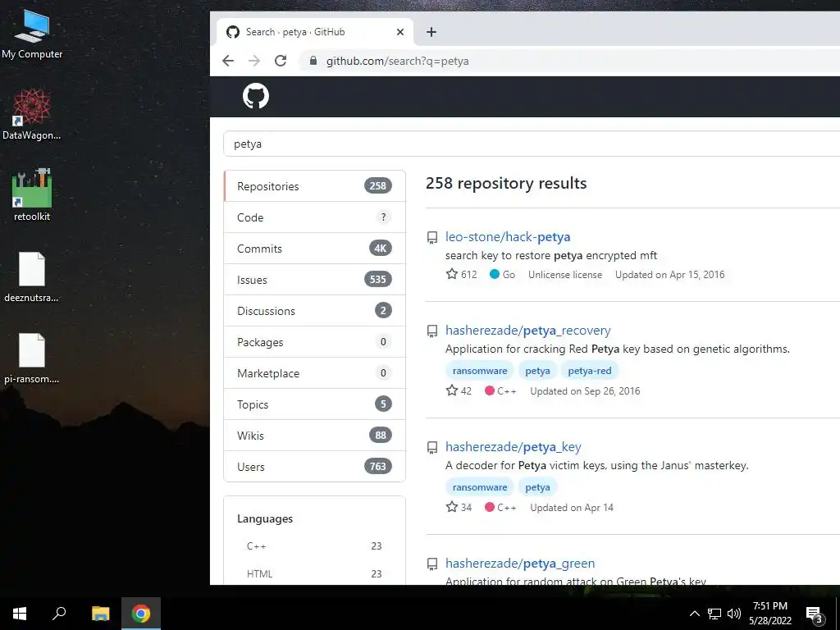Open File Explorer from taskbar
The width and height of the screenshot is (840, 630).
[x=100, y=614]
